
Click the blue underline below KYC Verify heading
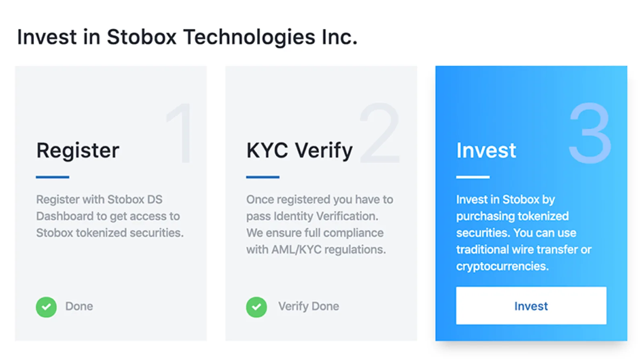(262, 176)
